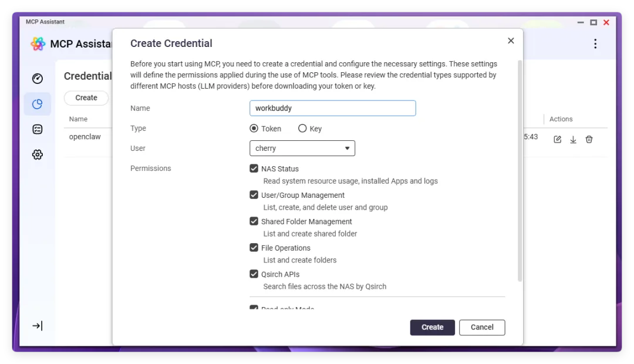
Task: Close the Create Credential dialog
Action: pyautogui.click(x=511, y=41)
